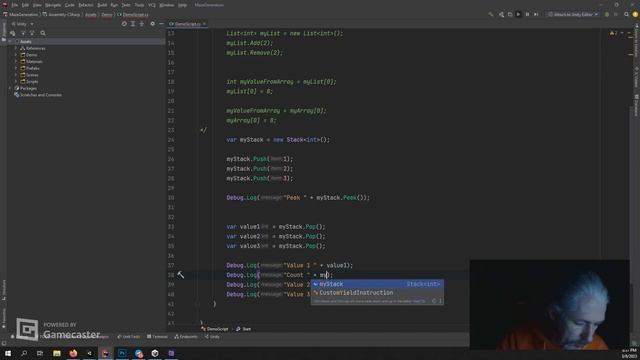Click the Unity Pause button in toolbar

(x=527, y=14)
